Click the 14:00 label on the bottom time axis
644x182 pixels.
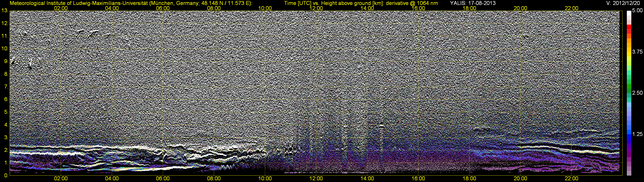(x=367, y=179)
